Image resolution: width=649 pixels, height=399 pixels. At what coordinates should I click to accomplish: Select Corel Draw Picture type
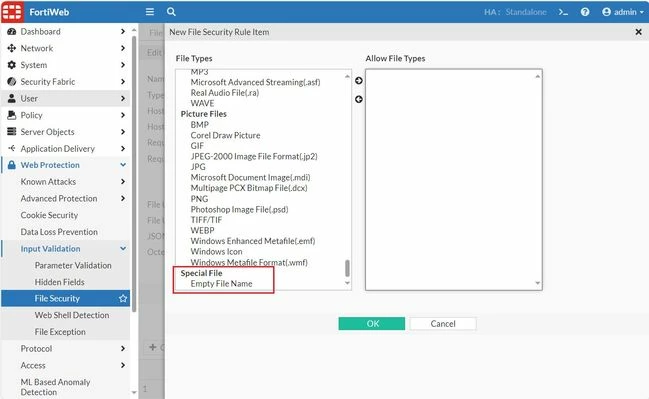tap(226, 135)
